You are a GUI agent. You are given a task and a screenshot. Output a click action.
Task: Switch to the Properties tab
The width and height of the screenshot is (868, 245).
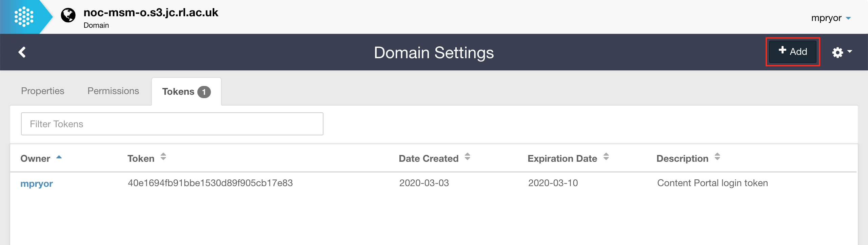pyautogui.click(x=43, y=91)
